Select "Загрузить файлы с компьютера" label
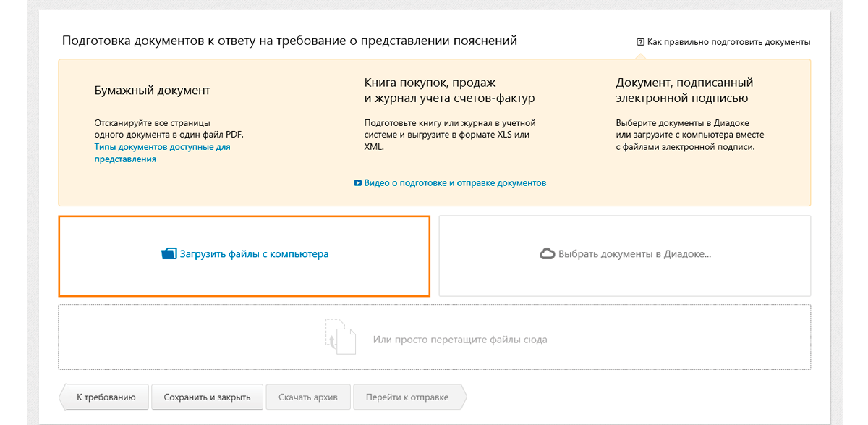The width and height of the screenshot is (868, 425). [x=254, y=254]
